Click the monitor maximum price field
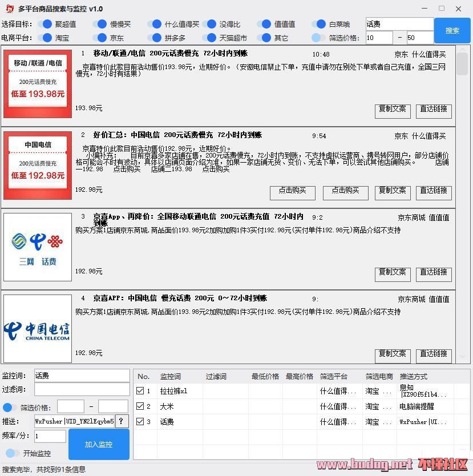 point(113,406)
